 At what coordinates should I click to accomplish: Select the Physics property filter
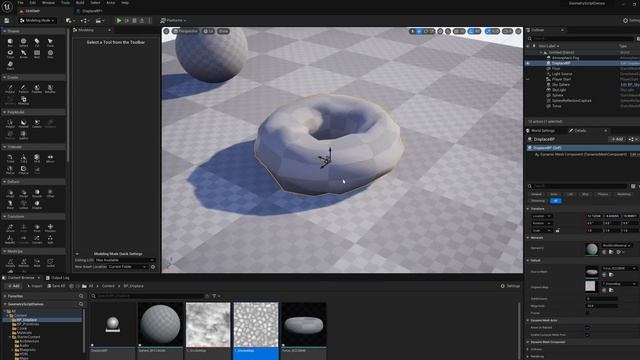click(x=603, y=194)
